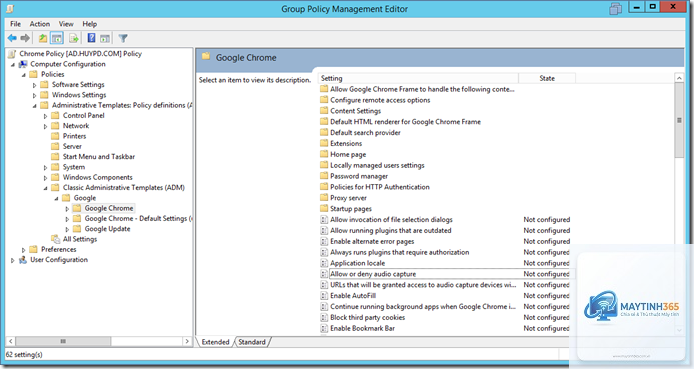Select Configure remote access options folder
The image size is (694, 369).
point(380,100)
